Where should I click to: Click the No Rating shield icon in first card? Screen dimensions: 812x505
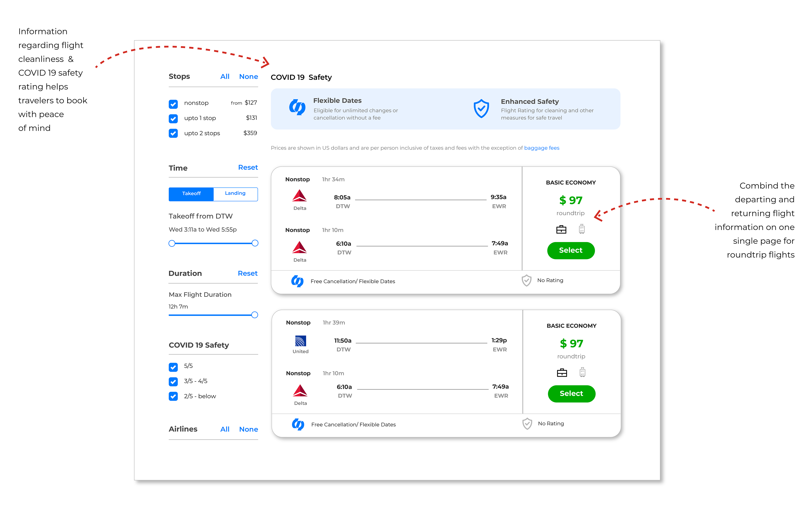tap(527, 281)
